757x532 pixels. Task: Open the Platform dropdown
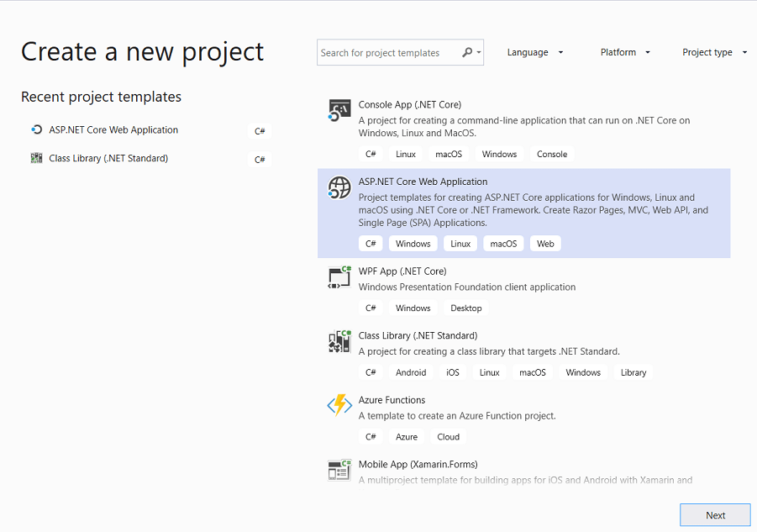pyautogui.click(x=624, y=52)
